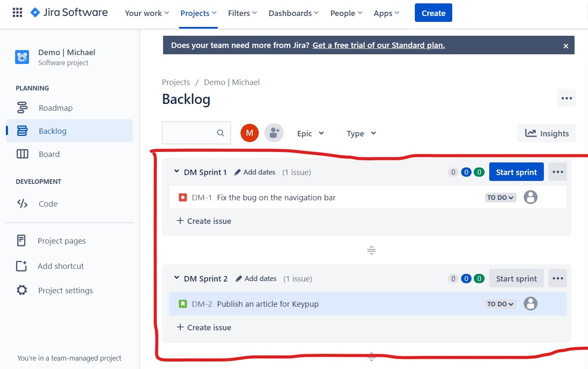Click the assignee avatar on DM-1

[530, 197]
